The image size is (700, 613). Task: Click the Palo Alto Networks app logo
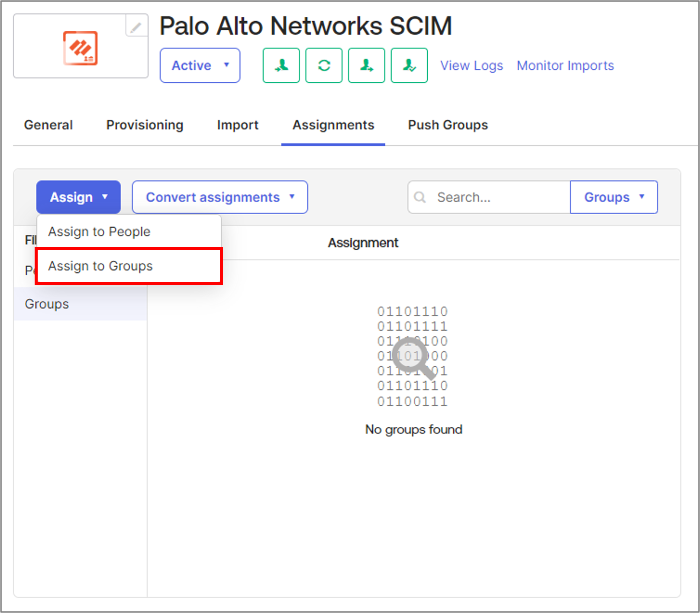pos(81,48)
